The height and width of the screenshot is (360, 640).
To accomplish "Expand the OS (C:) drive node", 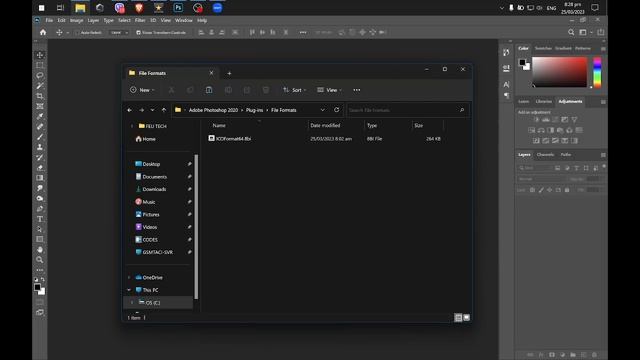I will click(132, 302).
